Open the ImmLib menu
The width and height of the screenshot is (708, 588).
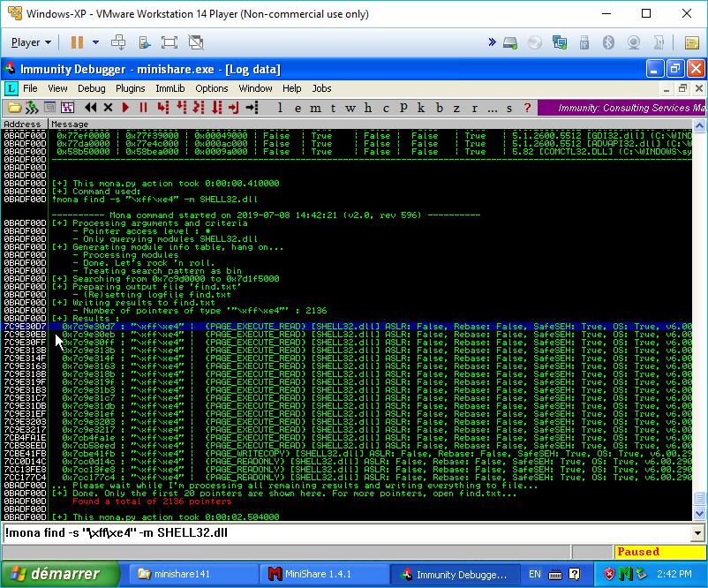click(x=169, y=88)
